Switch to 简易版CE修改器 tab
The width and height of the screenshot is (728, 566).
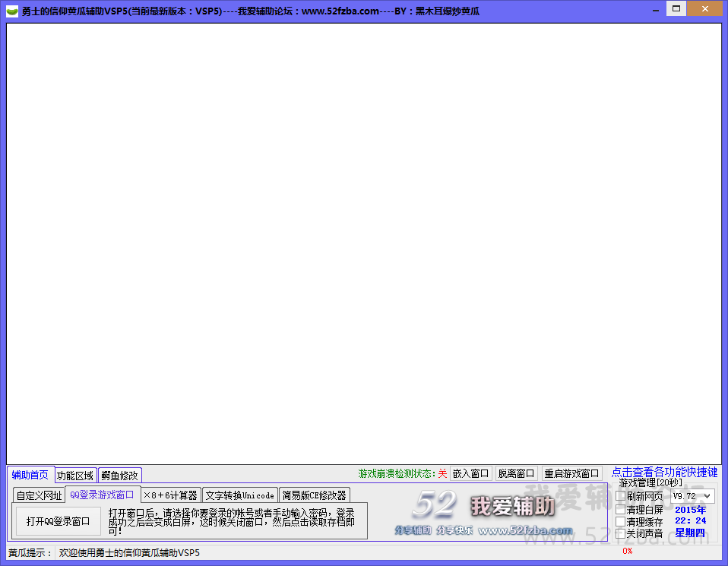click(314, 495)
